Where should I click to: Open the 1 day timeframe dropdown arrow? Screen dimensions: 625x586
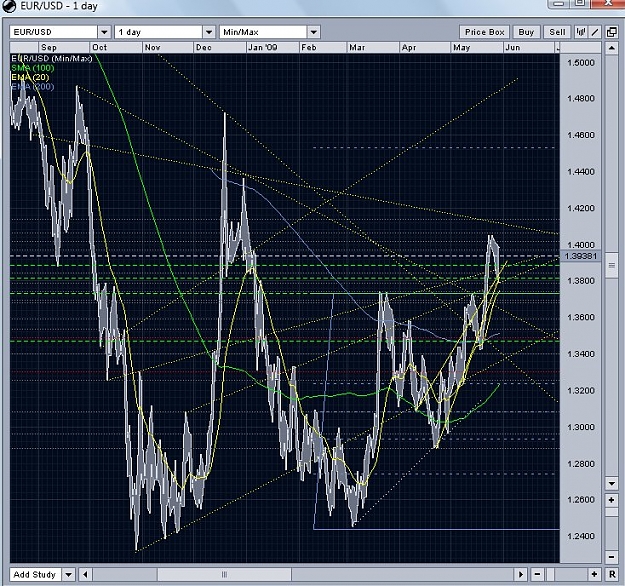click(x=209, y=32)
